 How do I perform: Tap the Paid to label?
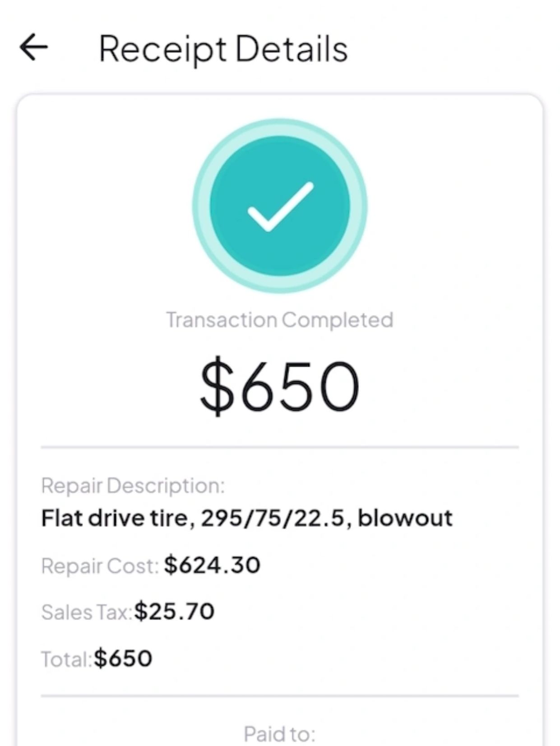(x=280, y=733)
